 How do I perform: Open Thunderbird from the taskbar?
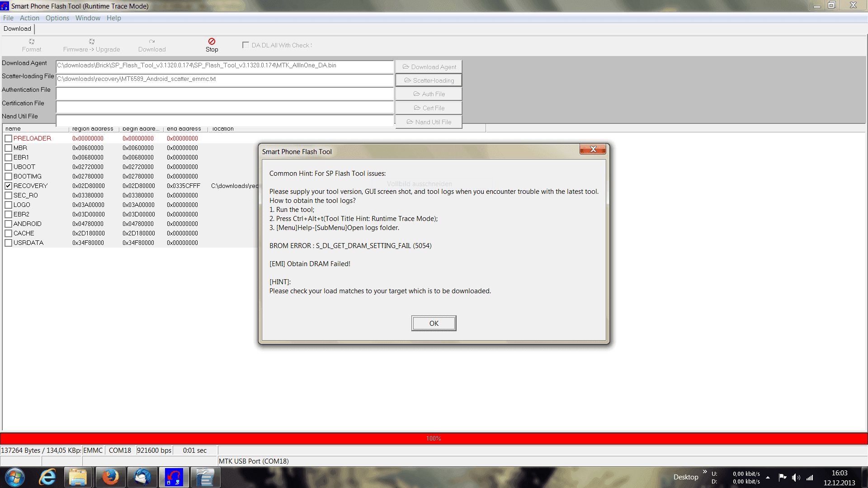pos(142,477)
